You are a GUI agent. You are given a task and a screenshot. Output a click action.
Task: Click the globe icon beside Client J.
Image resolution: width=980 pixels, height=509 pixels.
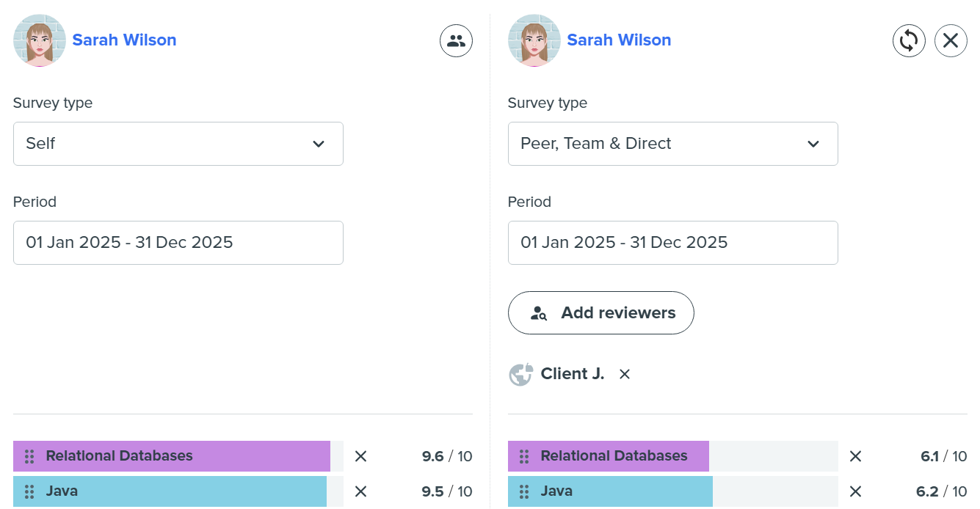pos(520,374)
